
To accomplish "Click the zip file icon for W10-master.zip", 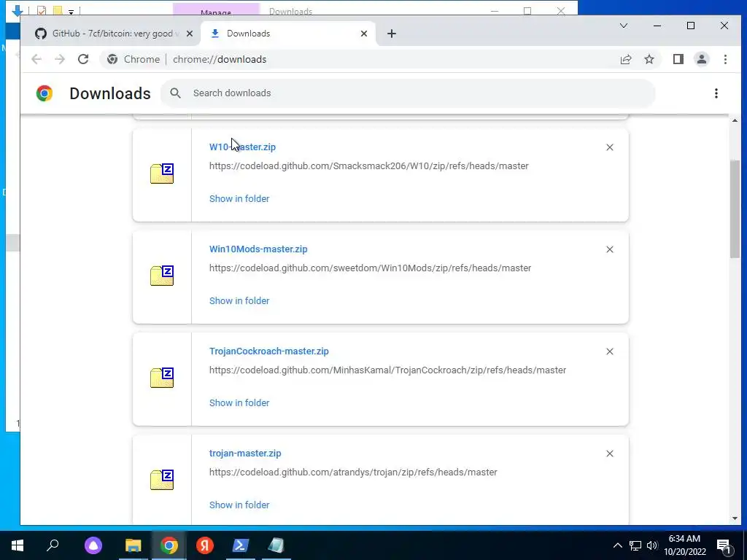I will click(x=162, y=174).
